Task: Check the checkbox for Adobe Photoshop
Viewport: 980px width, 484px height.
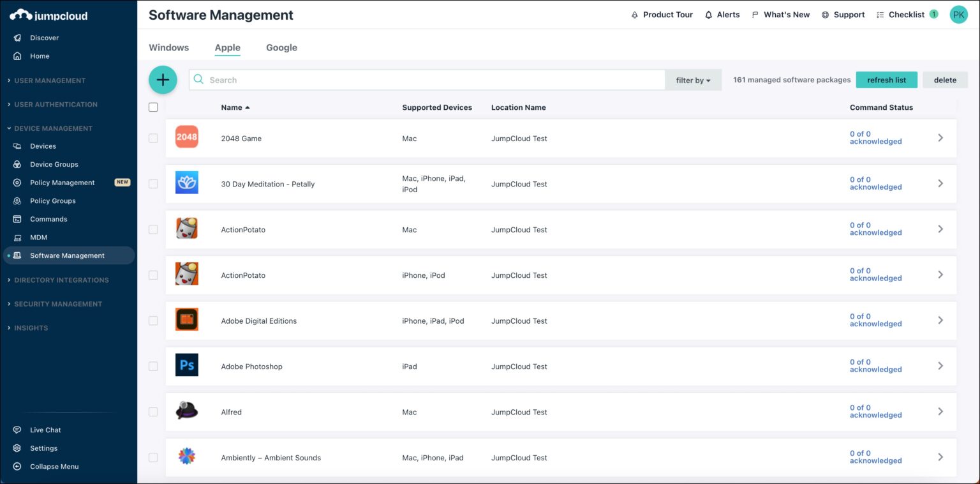Action: [x=153, y=366]
